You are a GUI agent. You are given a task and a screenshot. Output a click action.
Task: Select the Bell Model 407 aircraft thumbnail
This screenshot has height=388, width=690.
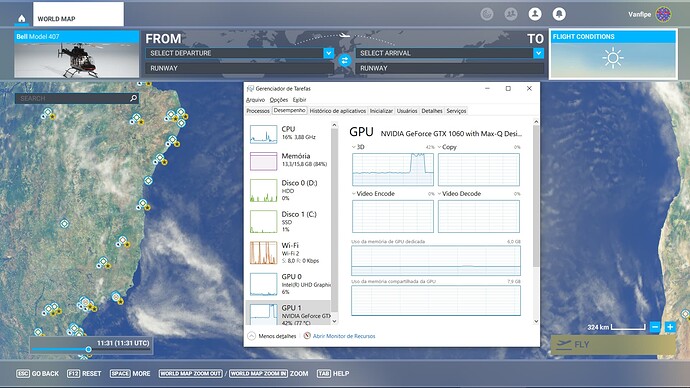pos(77,54)
